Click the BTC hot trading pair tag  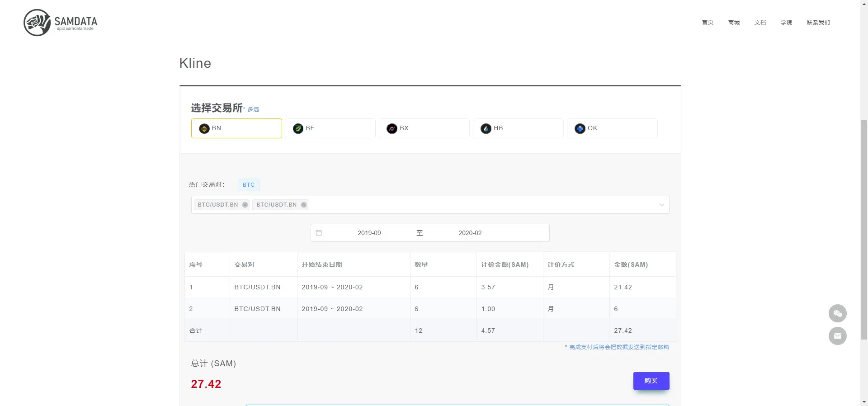point(249,185)
